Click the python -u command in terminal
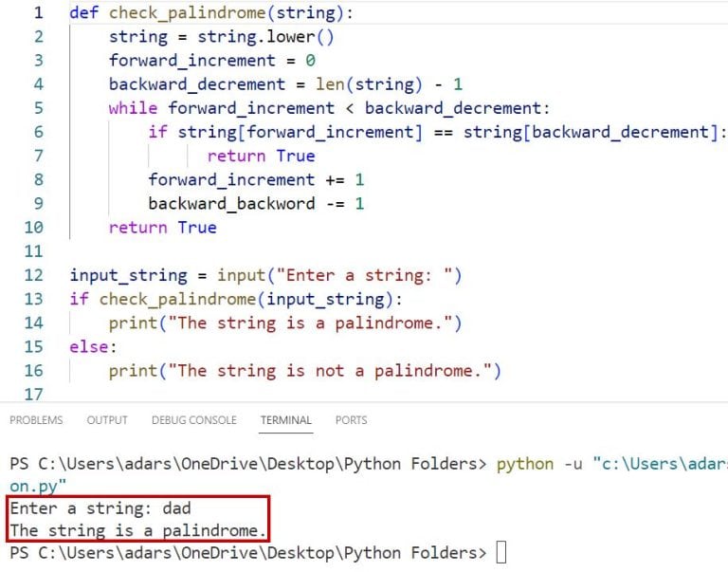Viewport: 728px width, 572px height. (539, 464)
